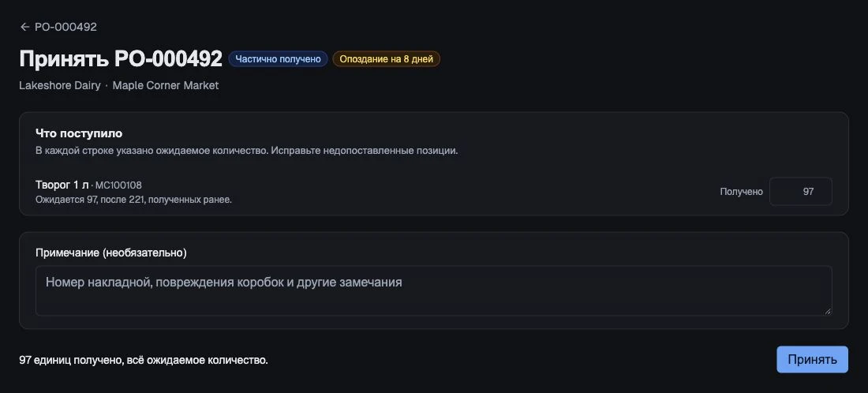868x393 pixels.
Task: Click the Принять submit button
Action: click(x=812, y=360)
